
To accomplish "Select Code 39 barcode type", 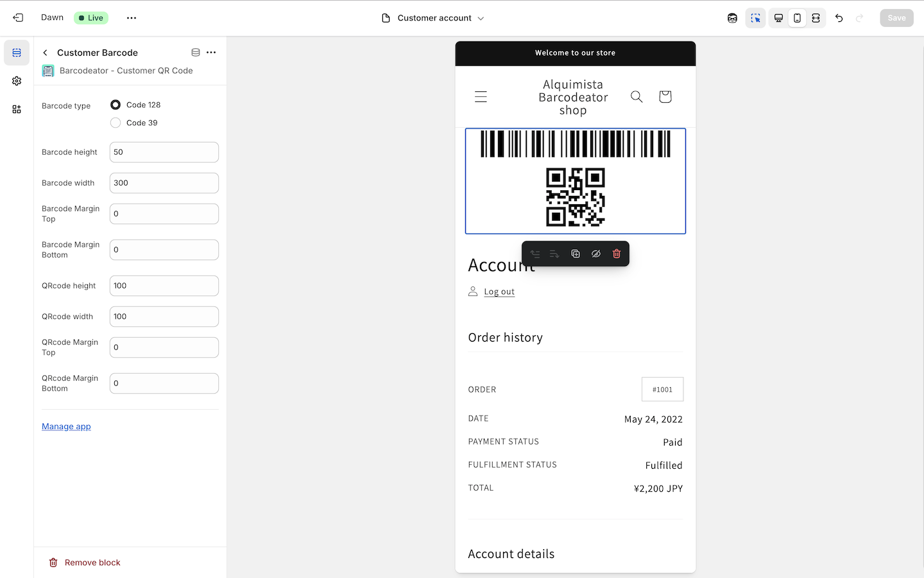I will (116, 123).
